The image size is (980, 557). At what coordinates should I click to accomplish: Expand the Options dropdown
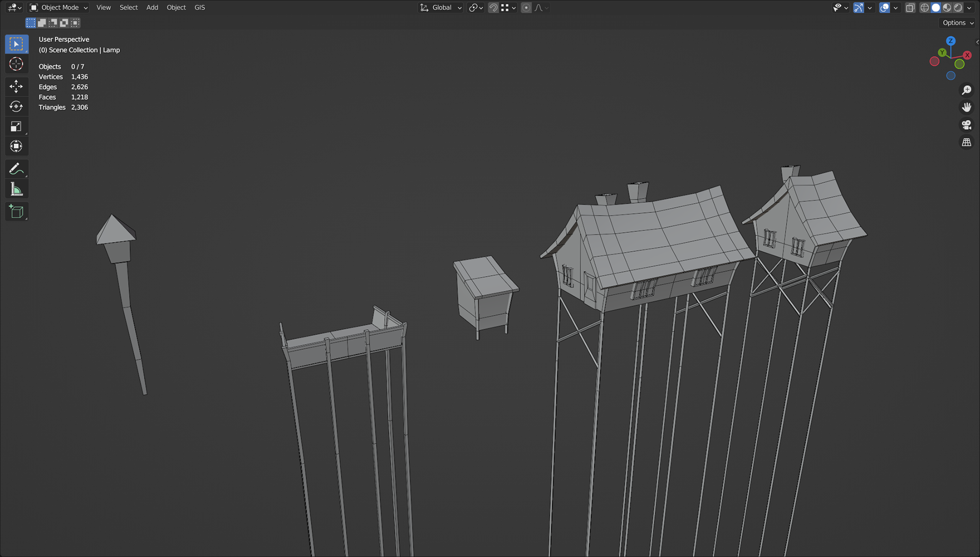pos(958,23)
